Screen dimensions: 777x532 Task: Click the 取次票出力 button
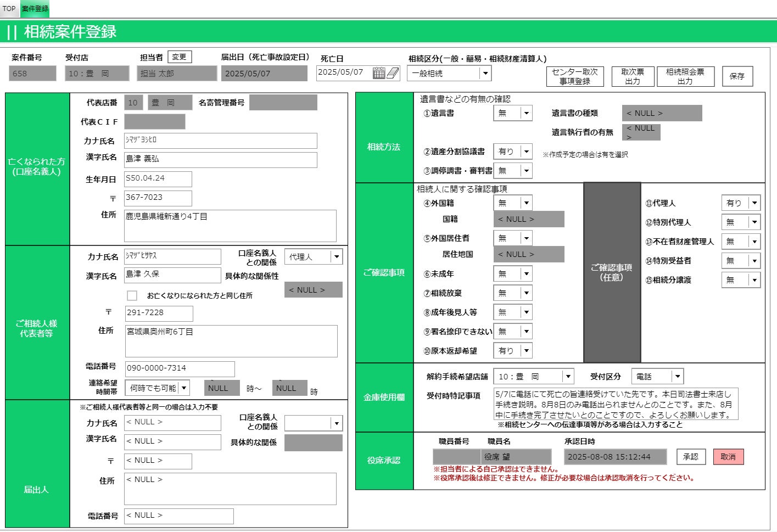(633, 76)
